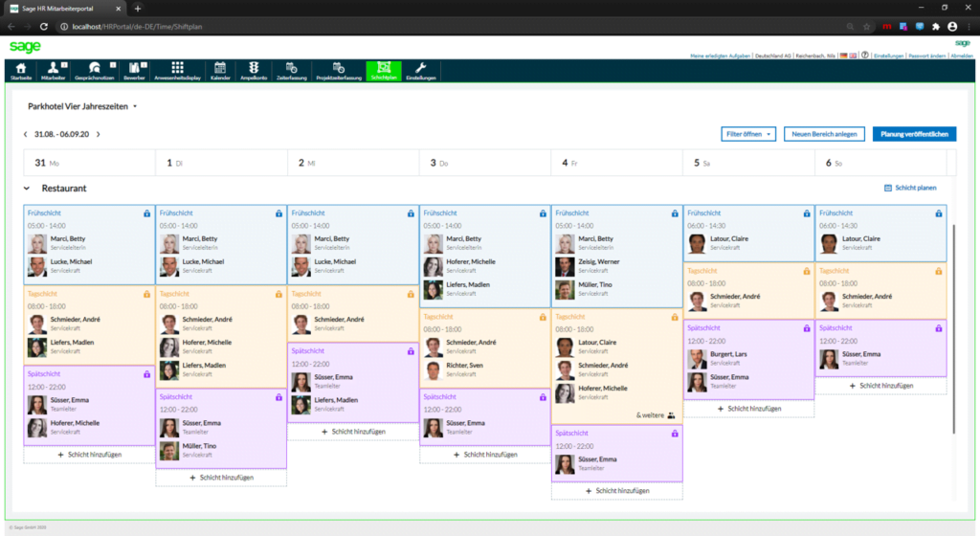Click the vertical scrollbar of the shift plan
980x536 pixels.
coord(954,329)
